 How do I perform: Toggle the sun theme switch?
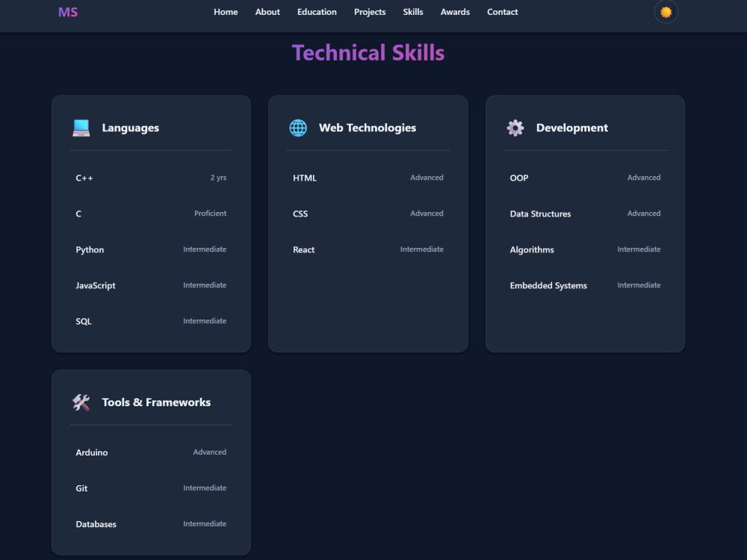point(666,12)
